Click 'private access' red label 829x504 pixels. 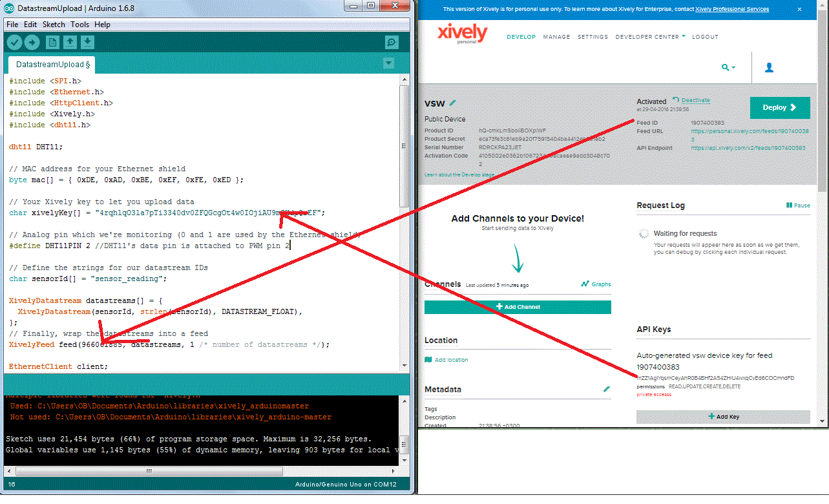[x=654, y=395]
